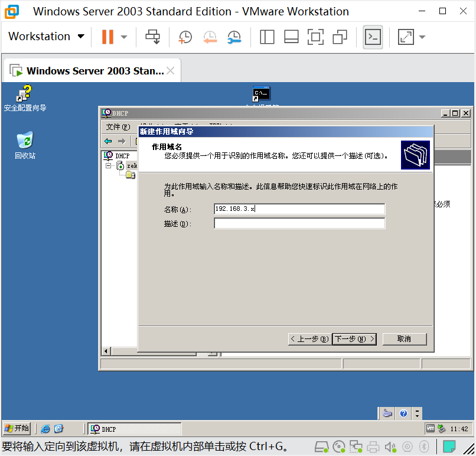Click the sound card status icon
The height and width of the screenshot is (456, 476).
tap(390, 447)
